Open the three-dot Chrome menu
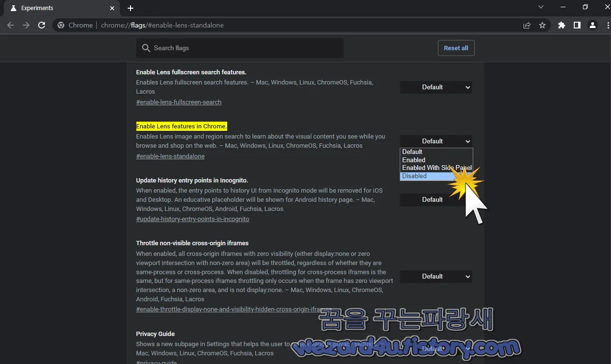611x364 pixels. pos(608,25)
